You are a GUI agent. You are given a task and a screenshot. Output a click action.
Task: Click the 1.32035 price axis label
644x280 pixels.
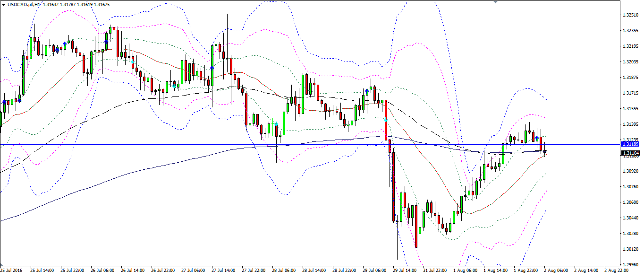coord(631,62)
